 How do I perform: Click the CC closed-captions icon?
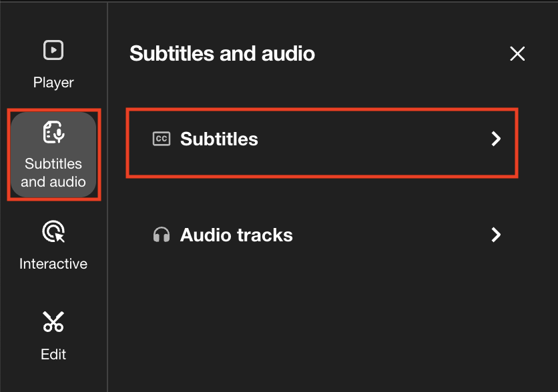[x=161, y=139]
